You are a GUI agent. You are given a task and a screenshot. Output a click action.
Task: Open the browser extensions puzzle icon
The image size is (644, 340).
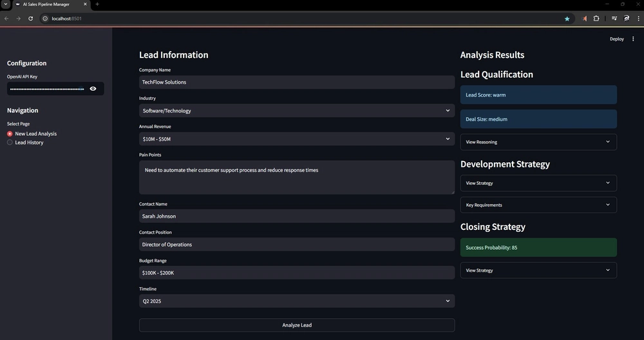pos(596,19)
